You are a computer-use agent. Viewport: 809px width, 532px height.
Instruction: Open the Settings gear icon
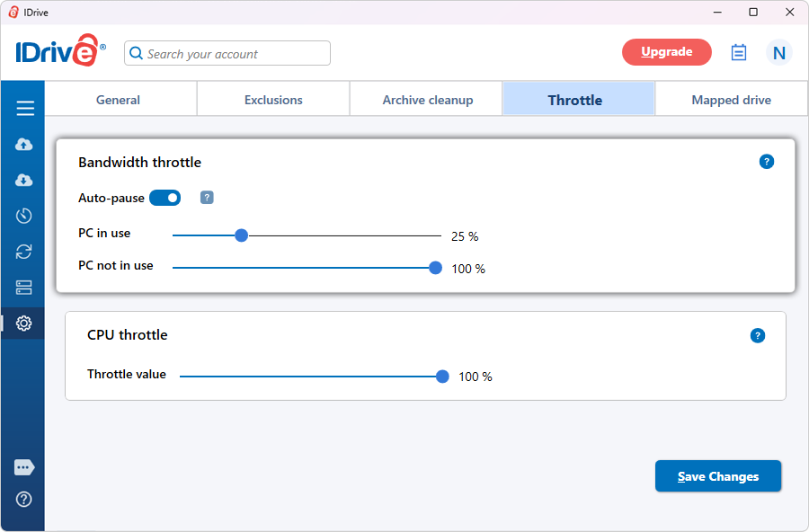[x=24, y=323]
